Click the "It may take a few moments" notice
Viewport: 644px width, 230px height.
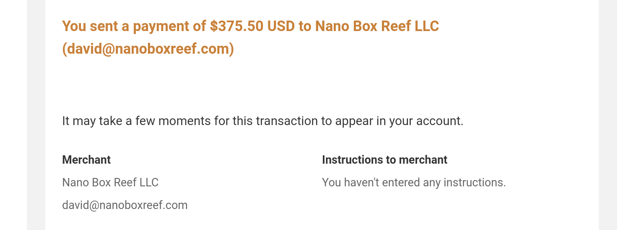pos(263,121)
